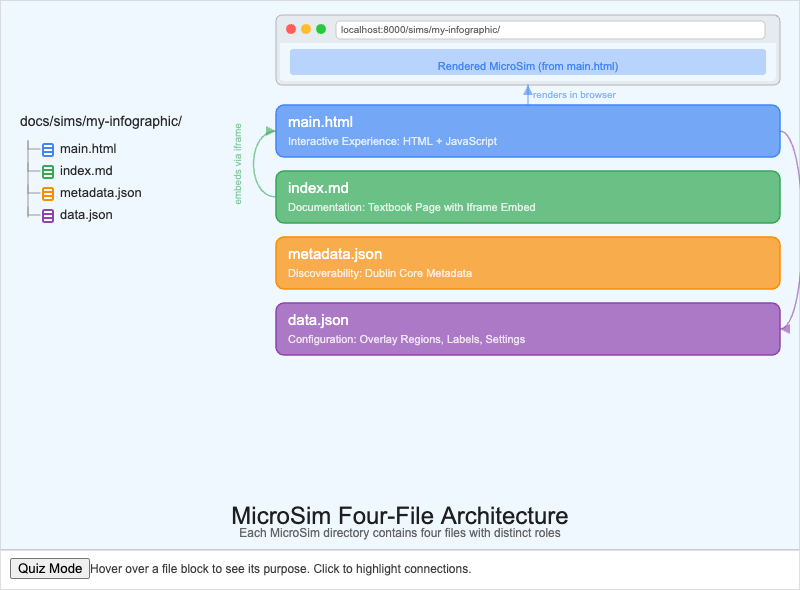Expand the index.md tree entry

tap(86, 171)
